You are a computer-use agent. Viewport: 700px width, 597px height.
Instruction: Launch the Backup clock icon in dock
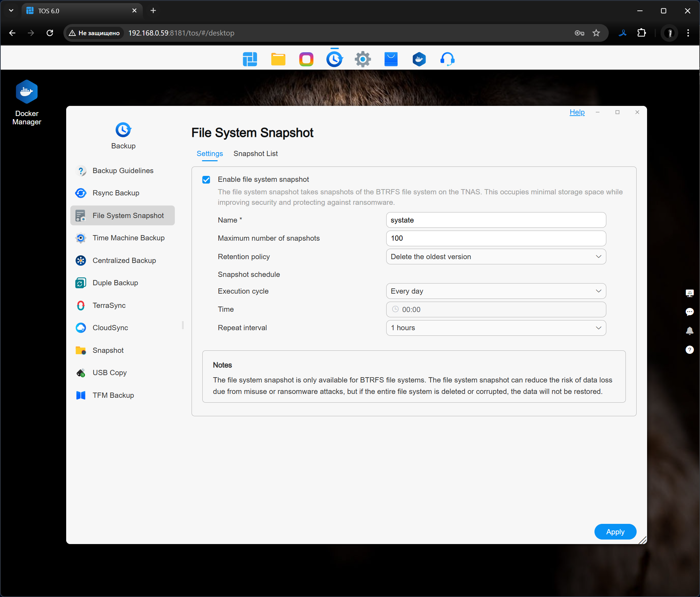coord(334,59)
